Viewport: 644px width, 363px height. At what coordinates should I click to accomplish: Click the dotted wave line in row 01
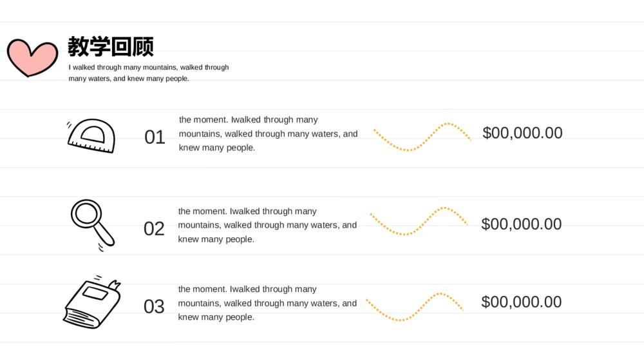tap(422, 137)
